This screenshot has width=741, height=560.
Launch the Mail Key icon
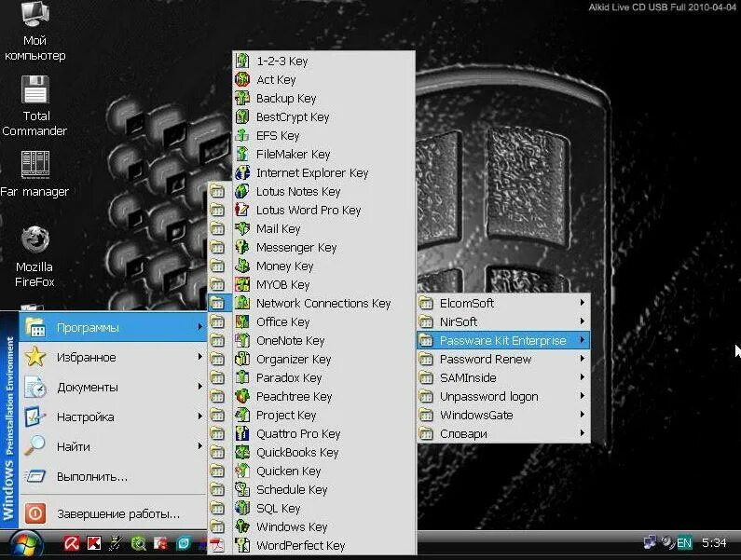click(242, 228)
